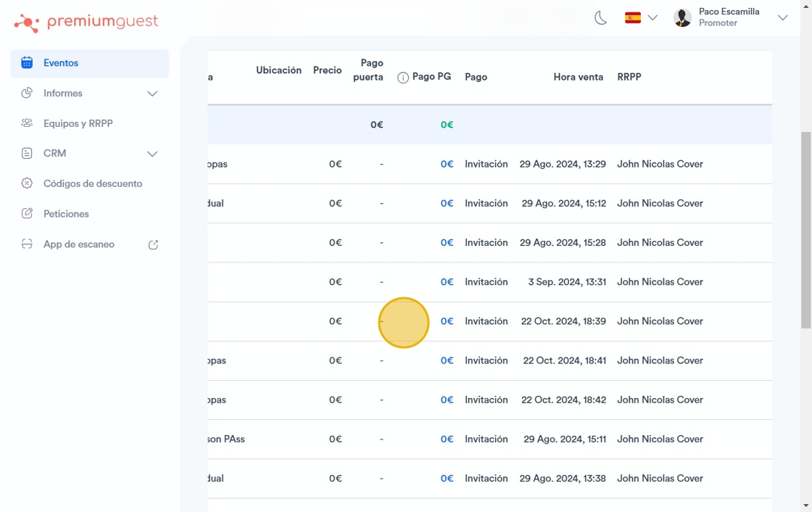This screenshot has height=512, width=812.
Task: Select the Eventos calendar icon
Action: (27, 63)
